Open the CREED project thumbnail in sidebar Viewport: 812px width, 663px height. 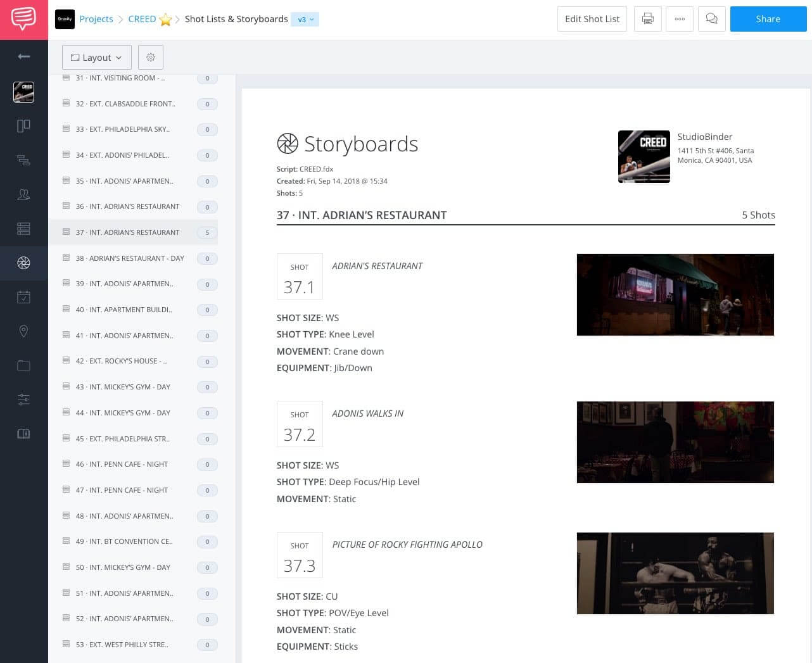click(23, 92)
